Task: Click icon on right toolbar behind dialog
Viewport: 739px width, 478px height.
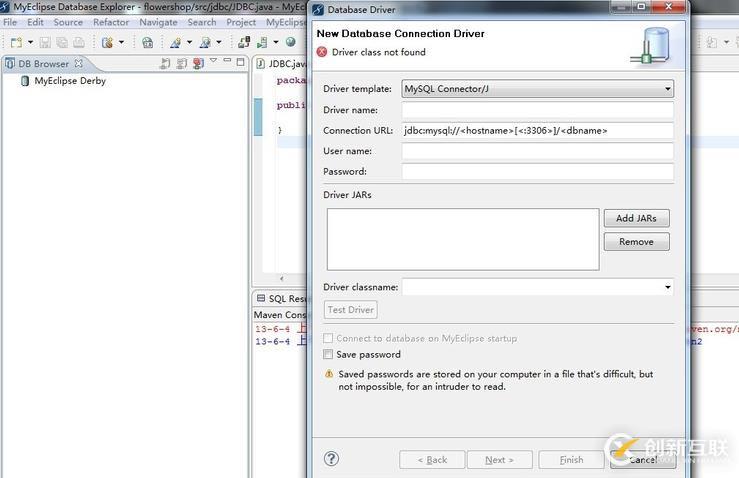Action: (x=712, y=42)
